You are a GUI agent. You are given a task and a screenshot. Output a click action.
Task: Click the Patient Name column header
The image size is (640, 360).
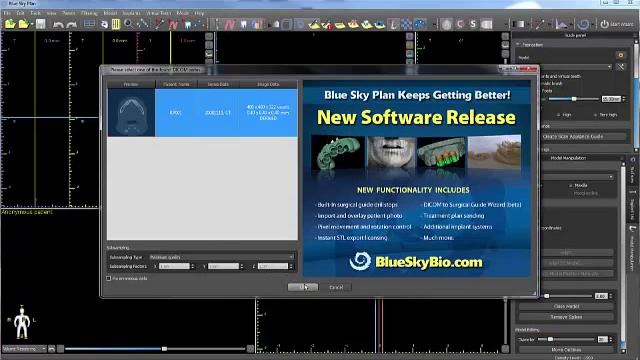pyautogui.click(x=176, y=84)
